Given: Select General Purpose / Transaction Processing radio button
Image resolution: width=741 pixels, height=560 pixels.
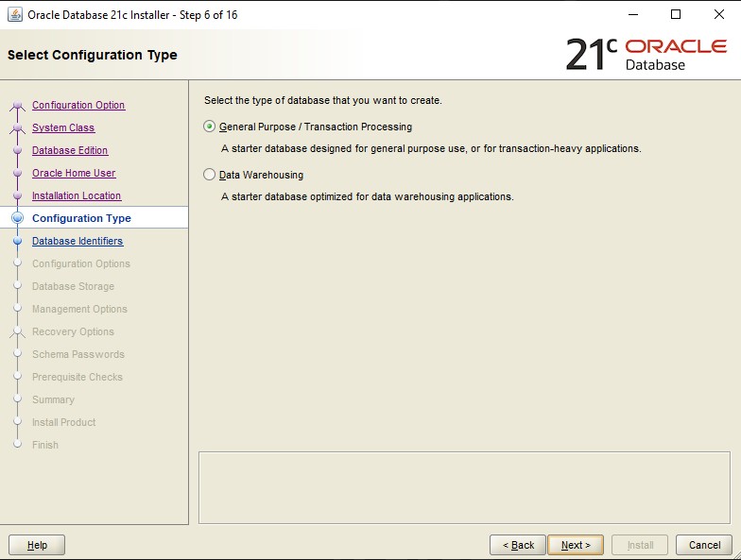Looking at the screenshot, I should pos(210,127).
